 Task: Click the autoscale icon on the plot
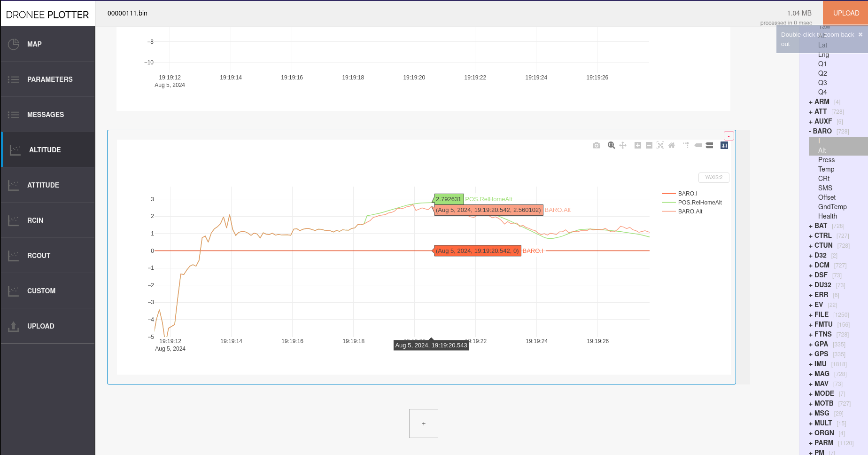pos(660,145)
